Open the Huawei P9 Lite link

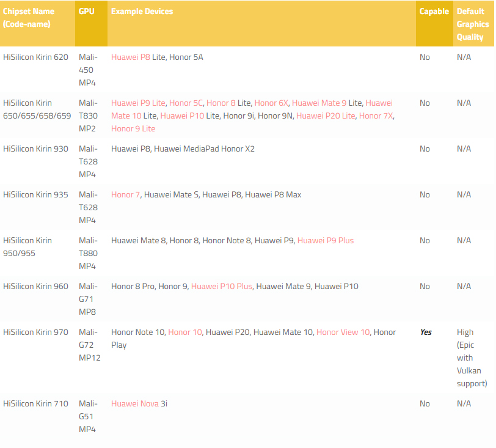click(138, 103)
